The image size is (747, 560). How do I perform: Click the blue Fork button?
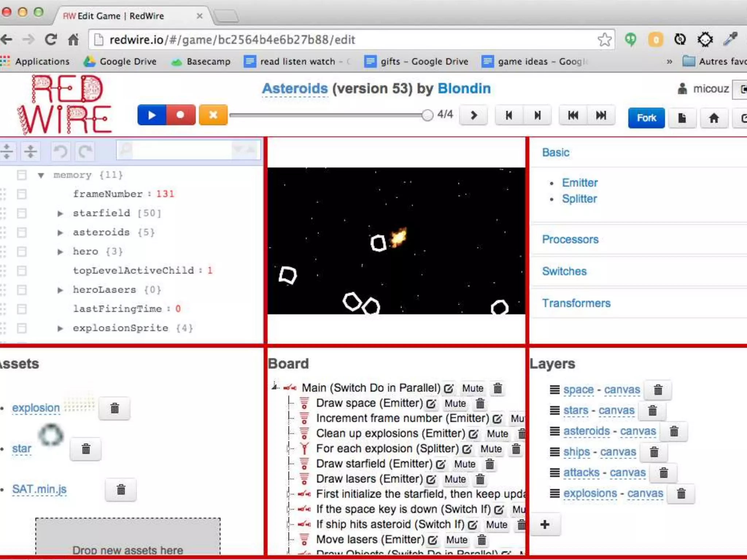pos(646,118)
